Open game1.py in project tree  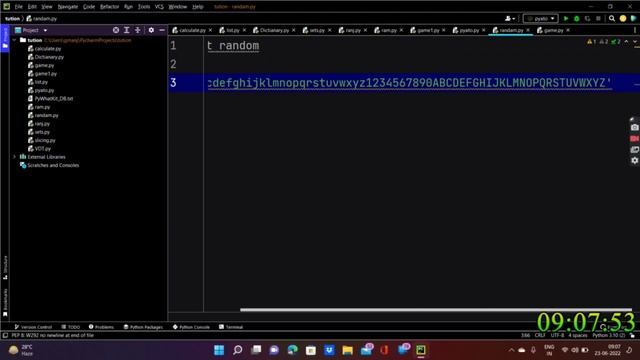(x=42, y=73)
